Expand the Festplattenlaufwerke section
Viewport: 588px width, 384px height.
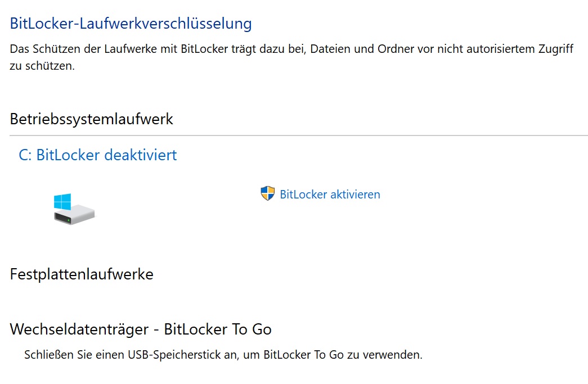click(x=81, y=274)
